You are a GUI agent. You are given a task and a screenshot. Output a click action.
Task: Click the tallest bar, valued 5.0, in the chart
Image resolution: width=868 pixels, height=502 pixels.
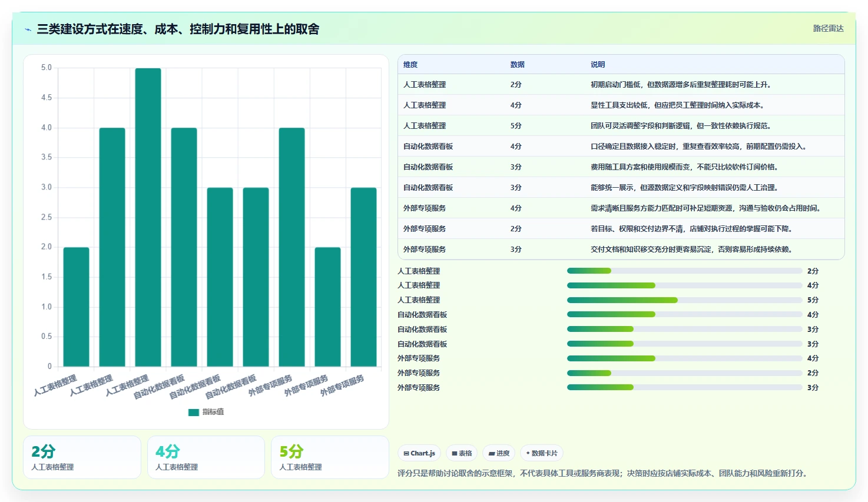(x=148, y=217)
